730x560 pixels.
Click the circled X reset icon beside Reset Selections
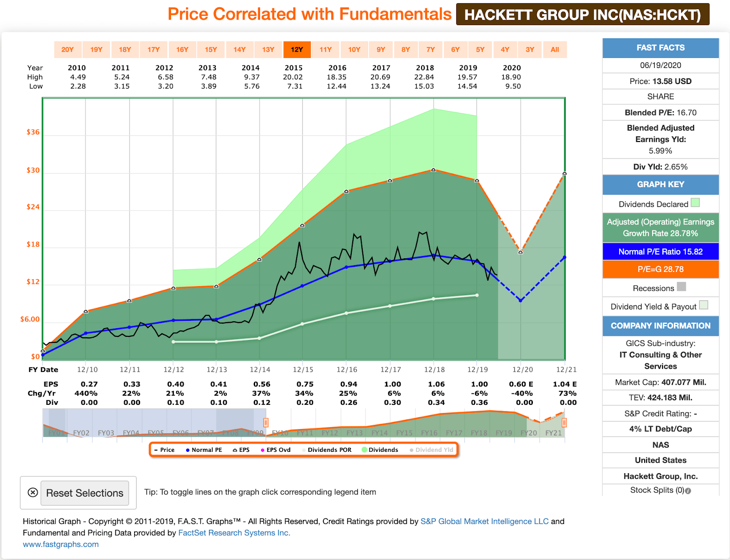pyautogui.click(x=32, y=493)
